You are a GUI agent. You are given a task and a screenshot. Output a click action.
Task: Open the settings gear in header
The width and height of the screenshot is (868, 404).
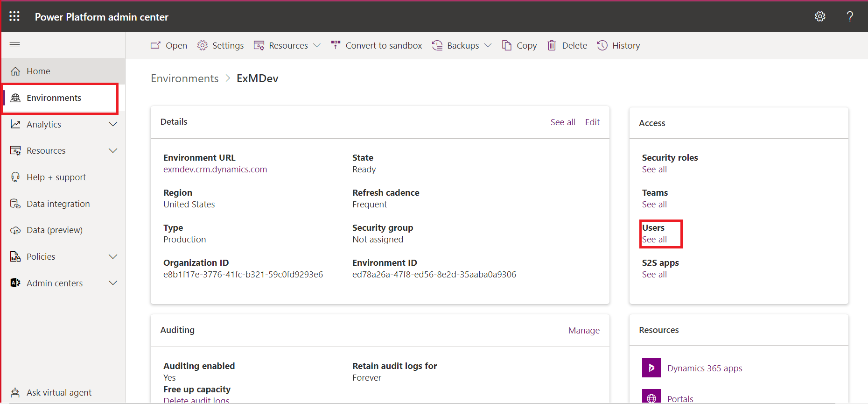tap(820, 16)
